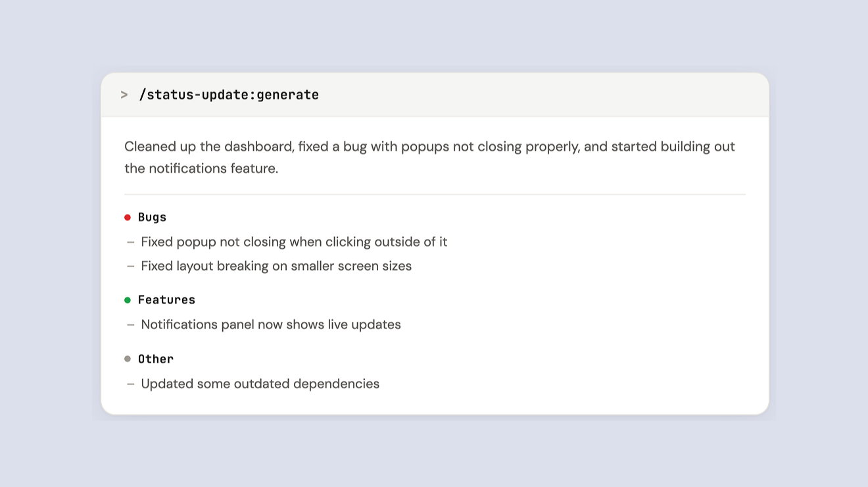This screenshot has height=487, width=868.
Task: Click the gray dot beside Other
Action: pyautogui.click(x=128, y=359)
